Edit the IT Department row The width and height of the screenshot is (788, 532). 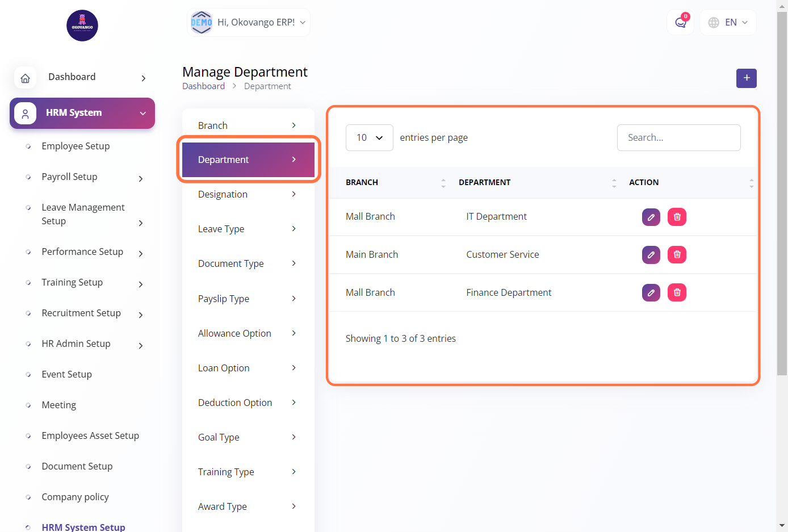click(x=651, y=217)
